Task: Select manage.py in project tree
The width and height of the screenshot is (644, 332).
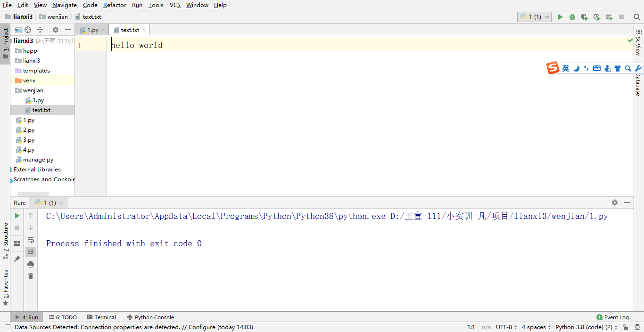Action: click(x=38, y=160)
